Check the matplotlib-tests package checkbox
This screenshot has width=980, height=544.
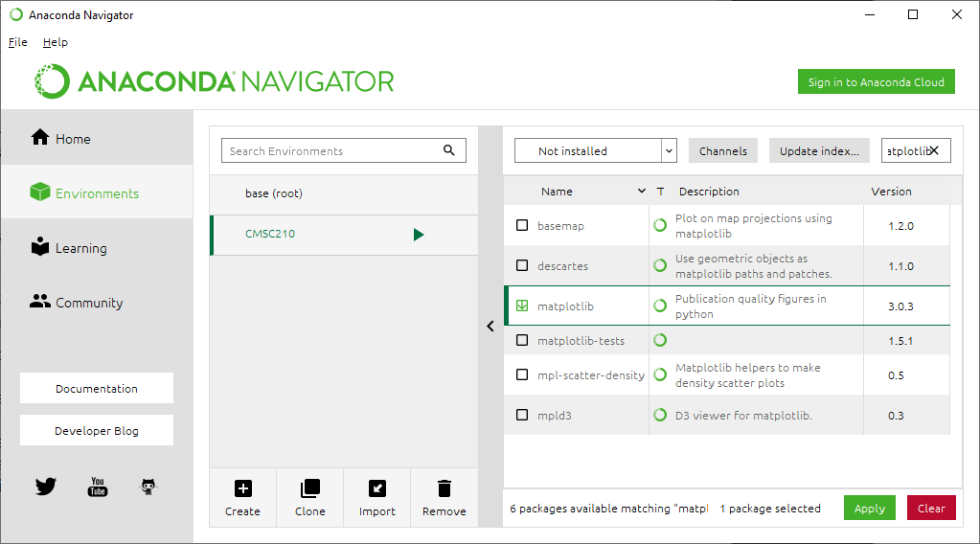point(522,340)
